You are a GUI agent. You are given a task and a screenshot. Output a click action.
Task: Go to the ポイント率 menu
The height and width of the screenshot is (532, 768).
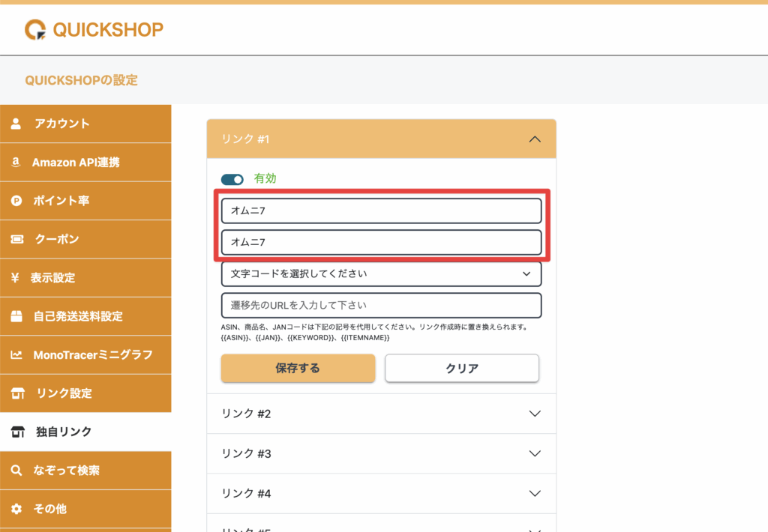85,201
